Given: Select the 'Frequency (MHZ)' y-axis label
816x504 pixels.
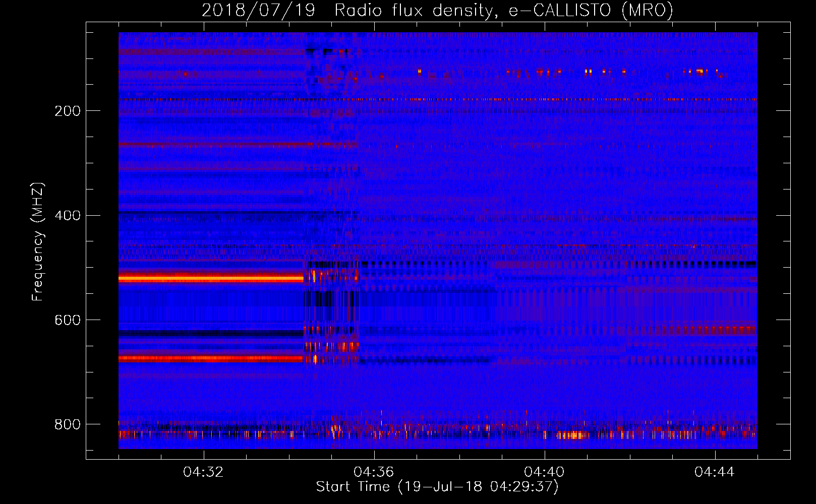Looking at the screenshot, I should click(x=37, y=242).
